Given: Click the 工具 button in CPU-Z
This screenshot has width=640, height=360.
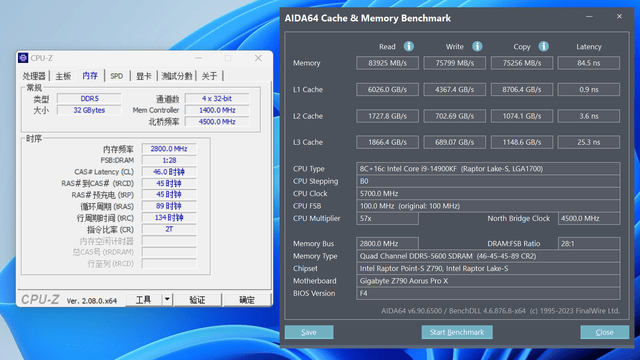Looking at the screenshot, I should click(143, 300).
